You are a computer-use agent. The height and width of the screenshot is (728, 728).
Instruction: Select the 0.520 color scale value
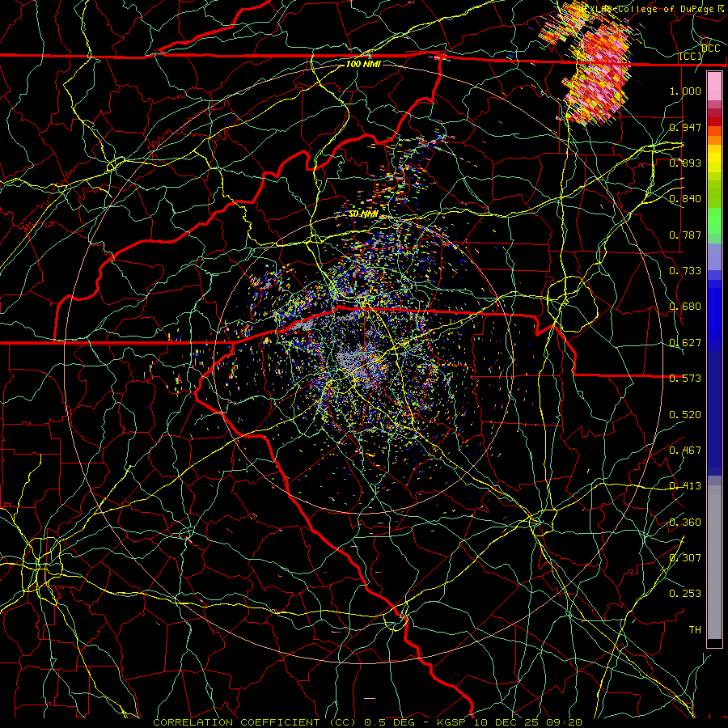(x=685, y=415)
